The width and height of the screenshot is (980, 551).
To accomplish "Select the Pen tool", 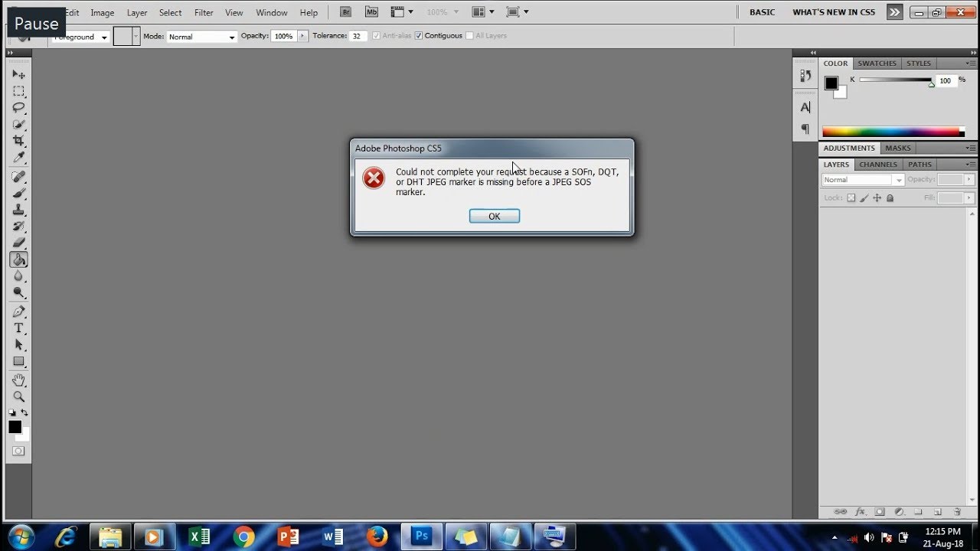I will click(x=19, y=311).
